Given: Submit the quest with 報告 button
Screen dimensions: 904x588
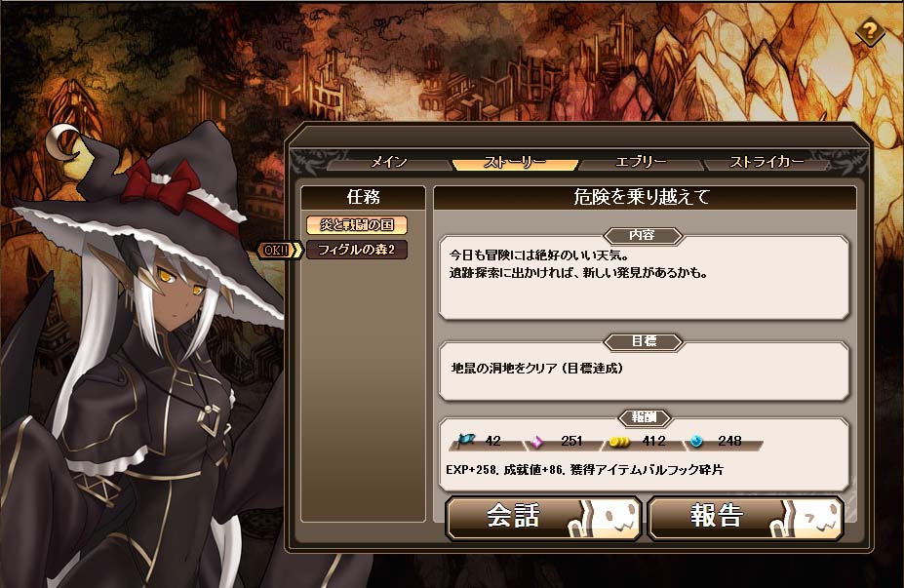Looking at the screenshot, I should coord(745,518).
